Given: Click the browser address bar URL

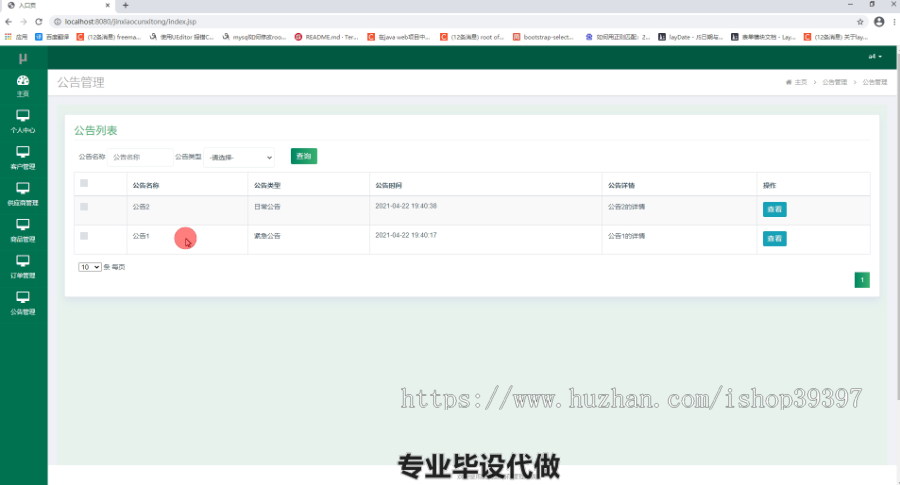Looking at the screenshot, I should point(130,22).
